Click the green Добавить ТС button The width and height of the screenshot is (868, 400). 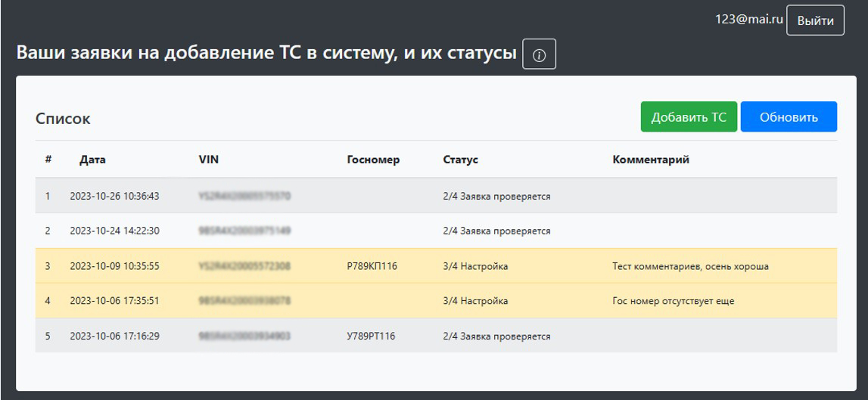(689, 117)
